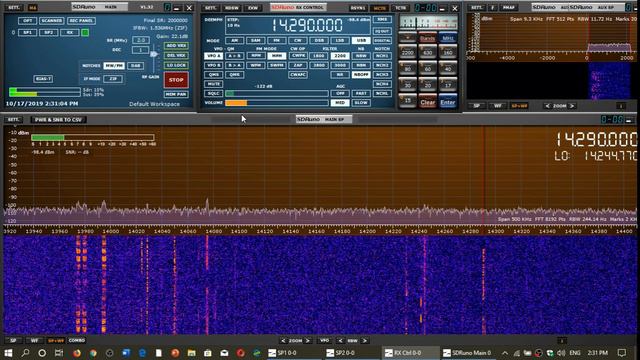This screenshot has height=360, width=640.
Task: Open Task View from taskbar
Action: (59, 353)
